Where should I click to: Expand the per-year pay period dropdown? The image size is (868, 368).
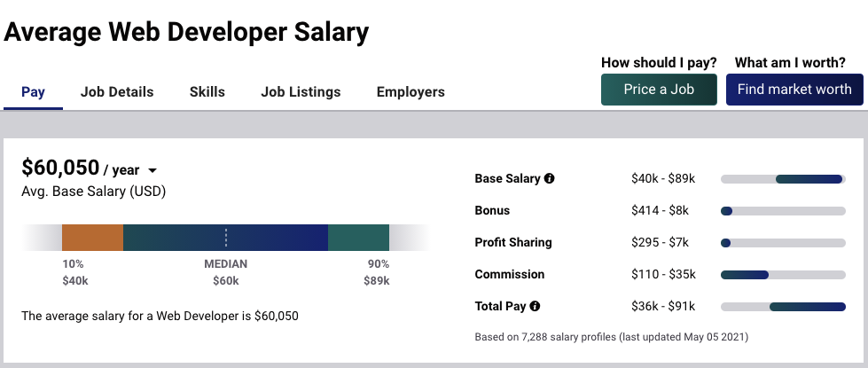coord(152,171)
